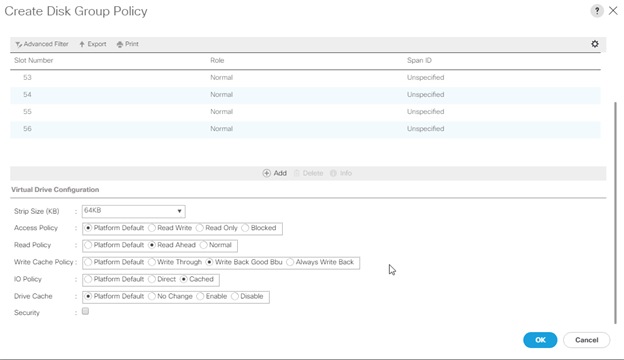Export the disk slot table
Screen dimensions: 624x360
[x=93, y=44]
